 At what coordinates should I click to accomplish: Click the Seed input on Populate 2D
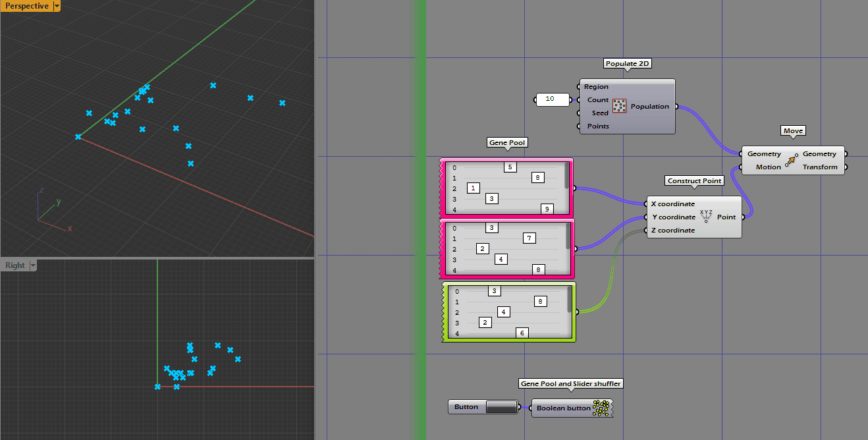pos(600,113)
